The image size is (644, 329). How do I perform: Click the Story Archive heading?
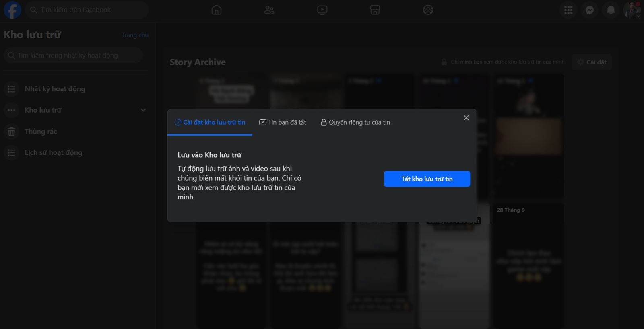point(198,62)
